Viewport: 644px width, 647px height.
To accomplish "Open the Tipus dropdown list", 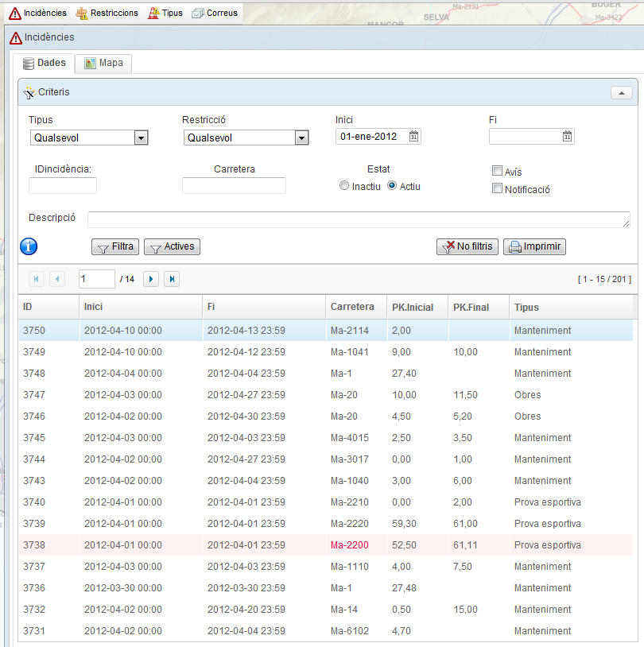I will click(141, 138).
